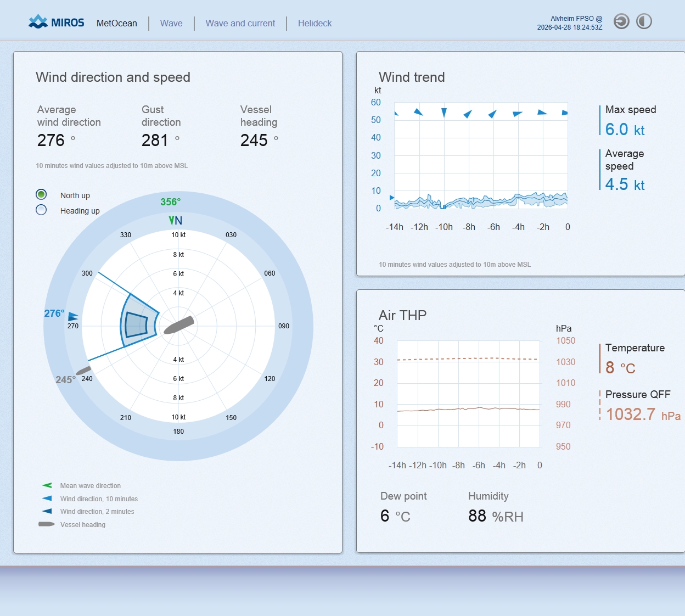Click the MIROS logo icon
Screen dimensions: 685x616
tap(38, 22)
